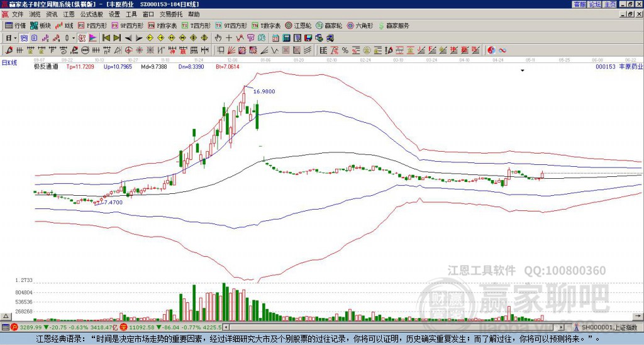Open the T四方形 tool

coord(196,26)
